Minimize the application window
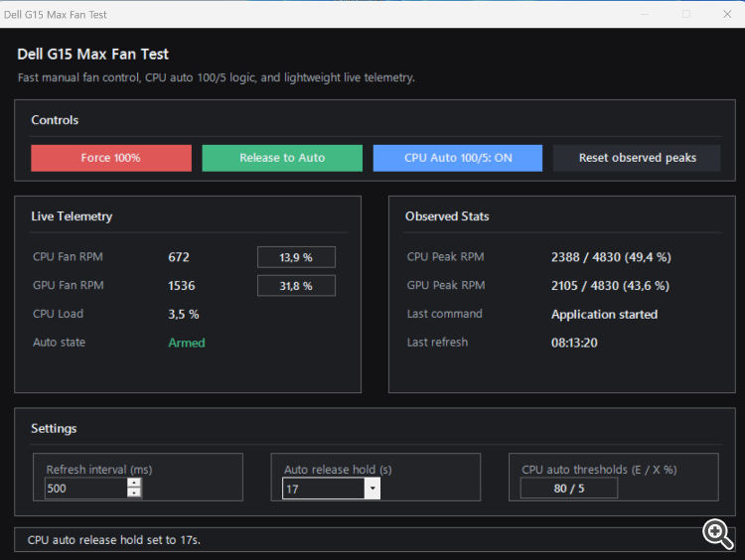The width and height of the screenshot is (745, 560). [x=645, y=14]
